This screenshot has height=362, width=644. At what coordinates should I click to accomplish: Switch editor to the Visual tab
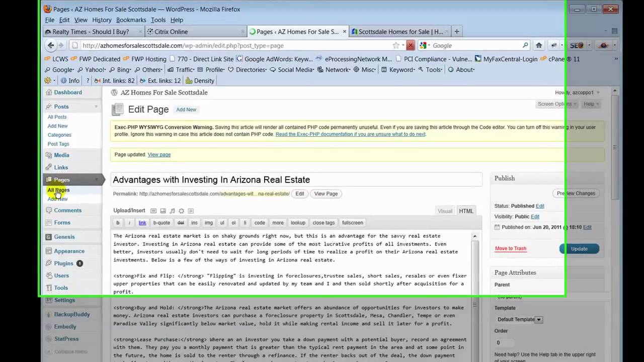point(445,211)
